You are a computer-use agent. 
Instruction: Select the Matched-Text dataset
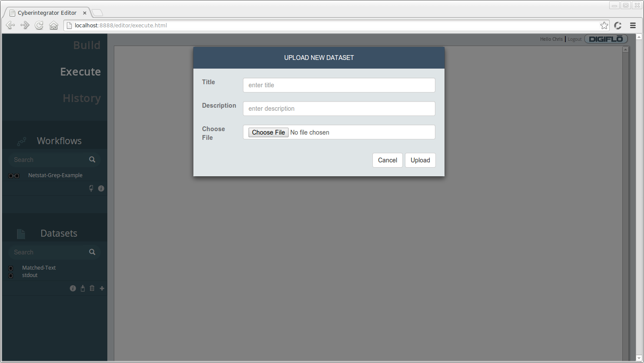[x=39, y=268]
